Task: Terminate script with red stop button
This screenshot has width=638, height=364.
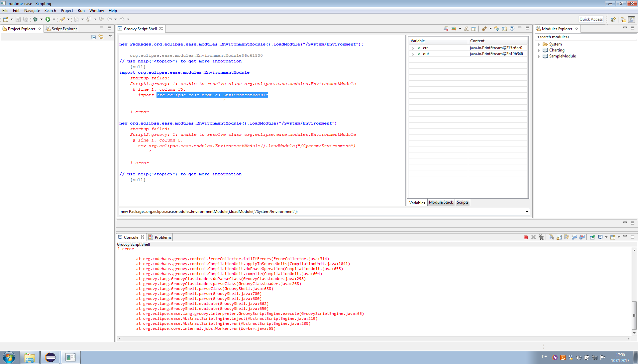Action: coord(526,237)
